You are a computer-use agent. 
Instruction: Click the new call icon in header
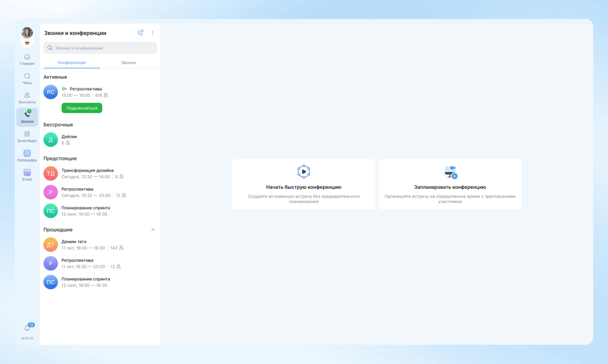pyautogui.click(x=140, y=33)
